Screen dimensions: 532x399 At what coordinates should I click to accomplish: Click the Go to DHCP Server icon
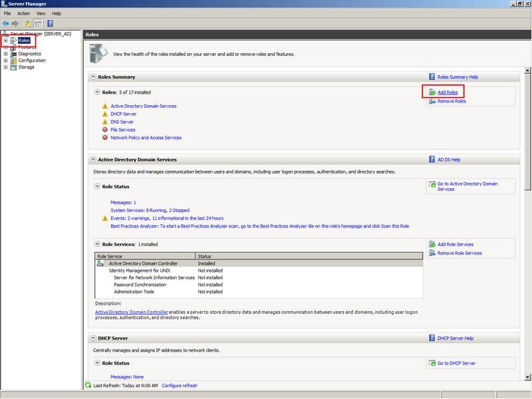click(432, 363)
